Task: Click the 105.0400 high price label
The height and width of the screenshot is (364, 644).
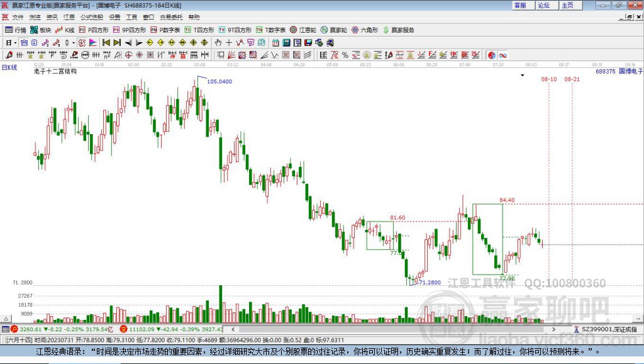Action: (219, 81)
